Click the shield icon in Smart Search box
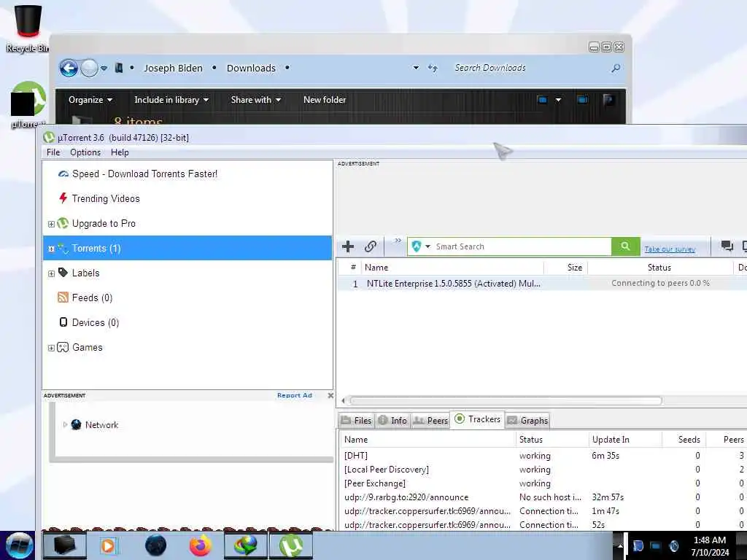Screen dimensions: 747x560 click(x=417, y=246)
